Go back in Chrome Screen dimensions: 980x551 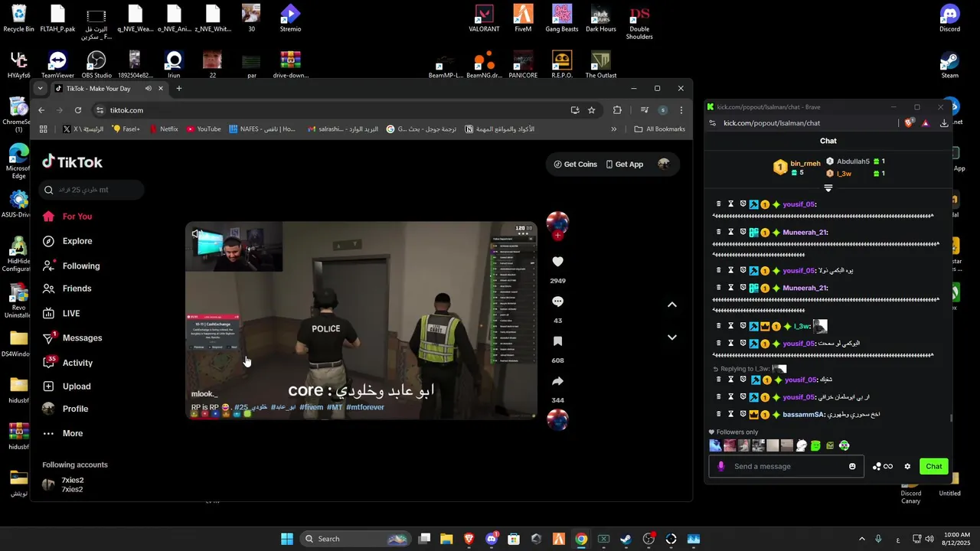tap(42, 110)
